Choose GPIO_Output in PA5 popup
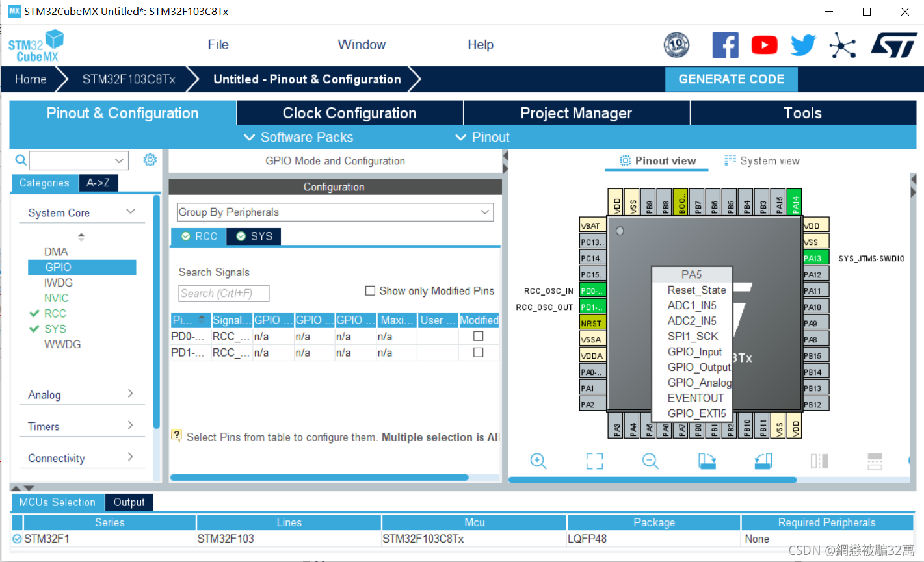 tap(699, 367)
